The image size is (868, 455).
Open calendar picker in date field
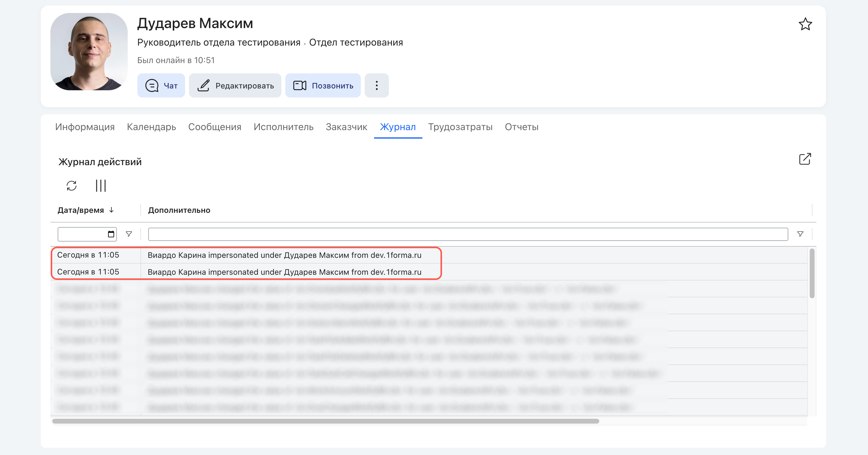click(x=111, y=234)
